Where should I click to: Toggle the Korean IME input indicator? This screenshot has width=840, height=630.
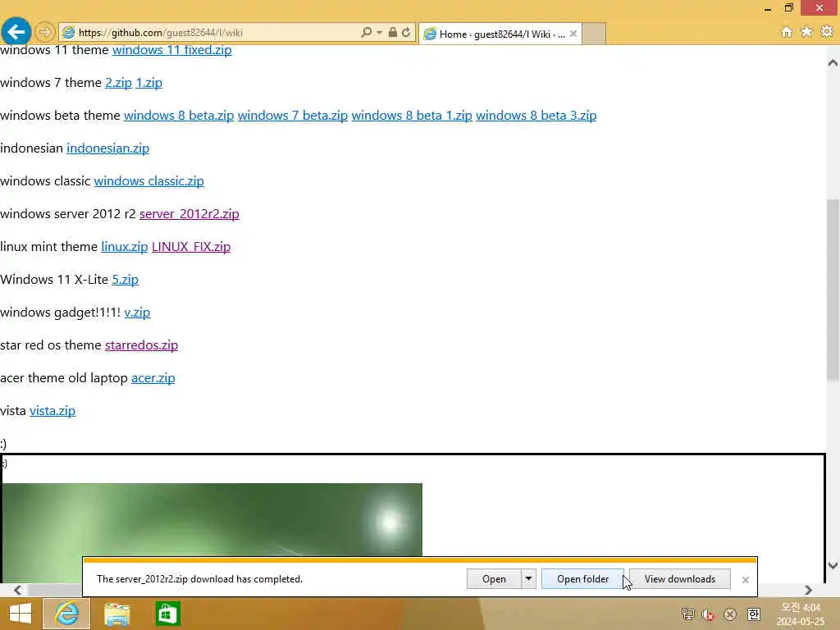[x=754, y=614]
